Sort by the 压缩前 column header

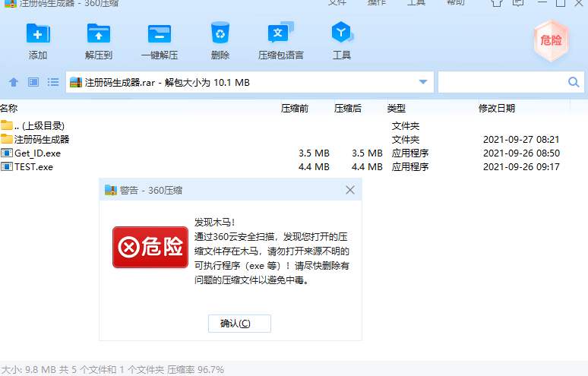295,109
